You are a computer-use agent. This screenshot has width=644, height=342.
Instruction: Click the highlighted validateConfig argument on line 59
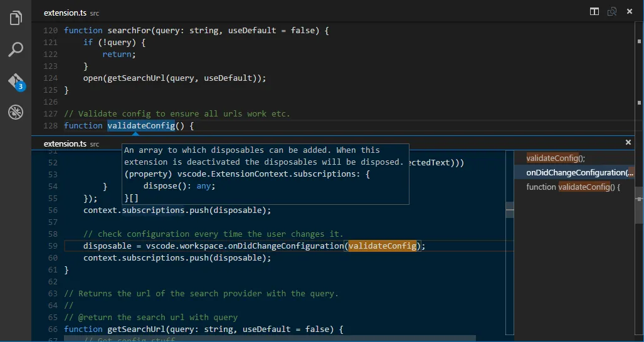[x=383, y=246]
